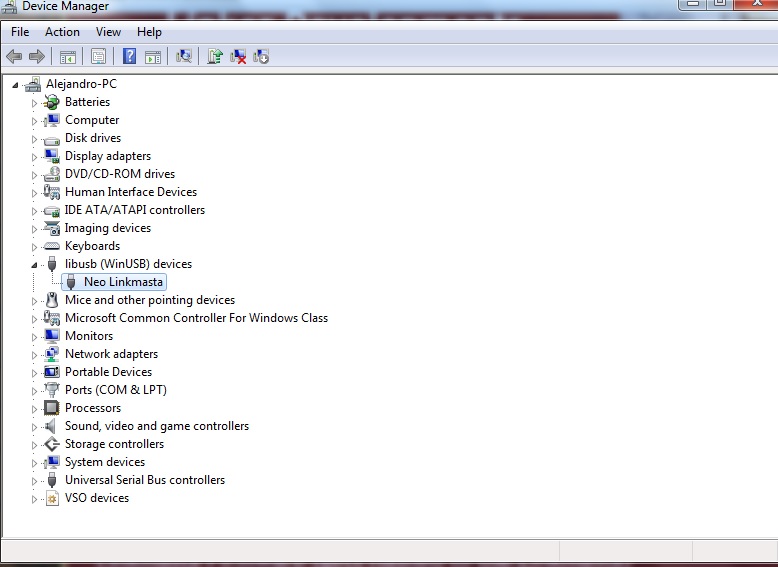The width and height of the screenshot is (778, 567).
Task: Click Scan for hardware changes icon
Action: pos(184,56)
